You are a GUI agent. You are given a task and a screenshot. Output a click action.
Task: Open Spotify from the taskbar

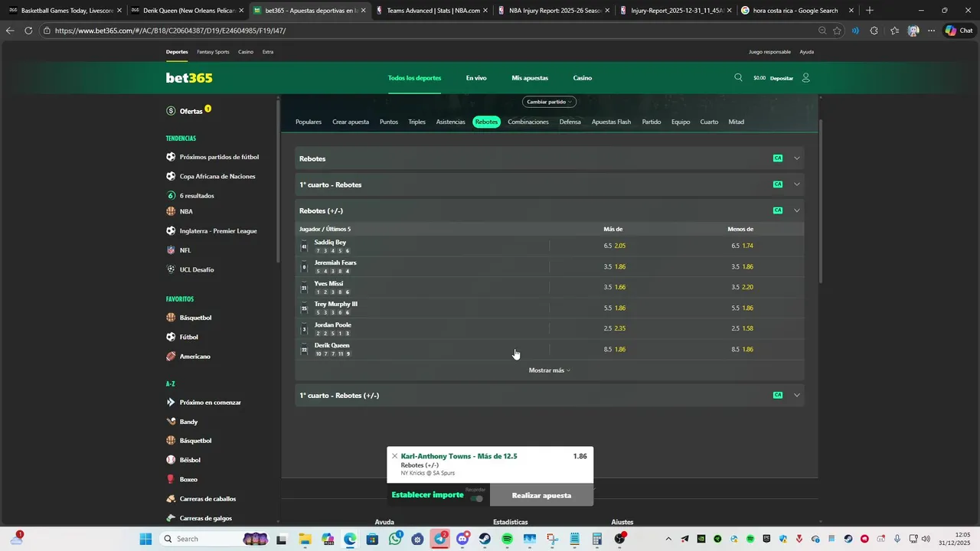tap(507, 539)
